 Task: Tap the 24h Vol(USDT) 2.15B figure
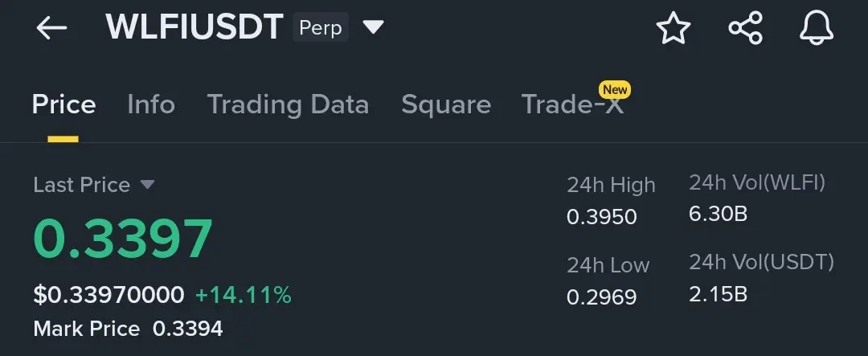(719, 295)
